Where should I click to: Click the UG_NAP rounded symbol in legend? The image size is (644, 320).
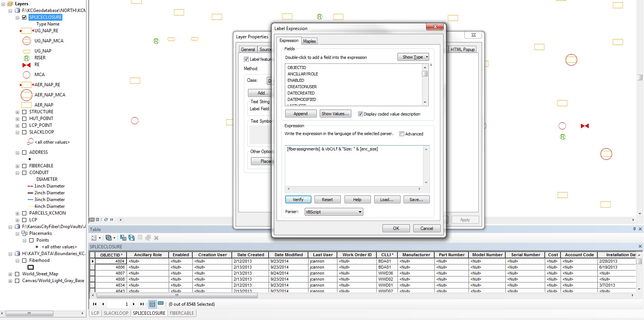(x=27, y=51)
